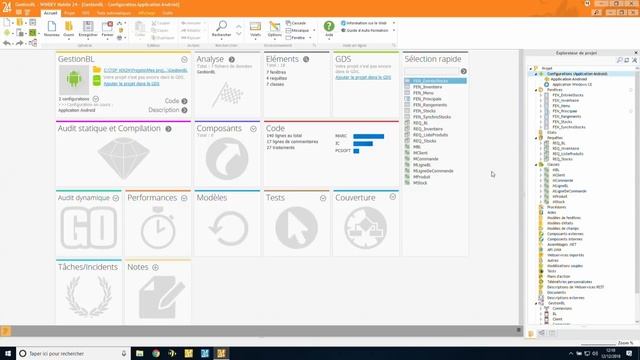
Task: Select FEN_Menu in project explorer tree
Action: tap(561, 106)
